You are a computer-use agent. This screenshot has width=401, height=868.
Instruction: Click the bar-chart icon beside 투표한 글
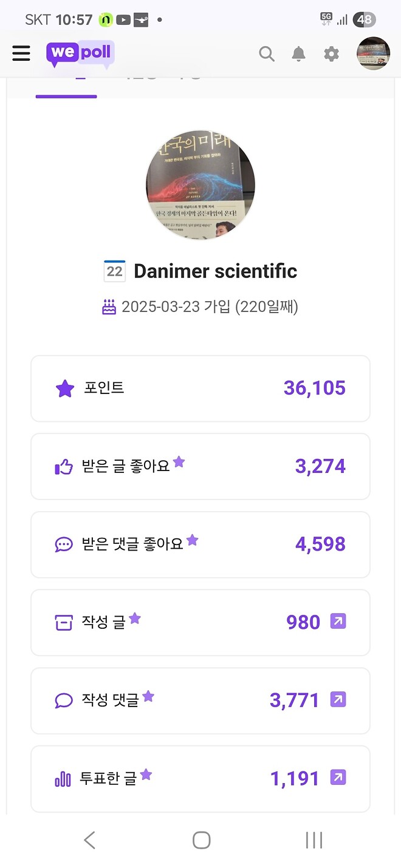click(63, 779)
